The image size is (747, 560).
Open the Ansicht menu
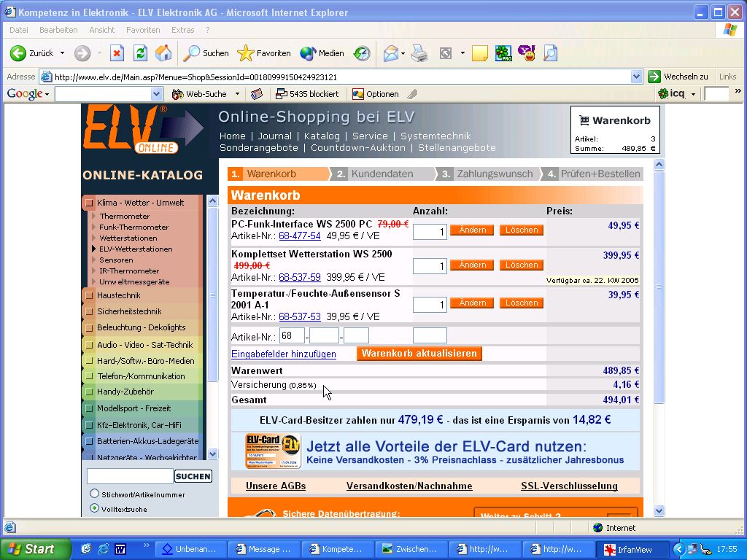102,30
